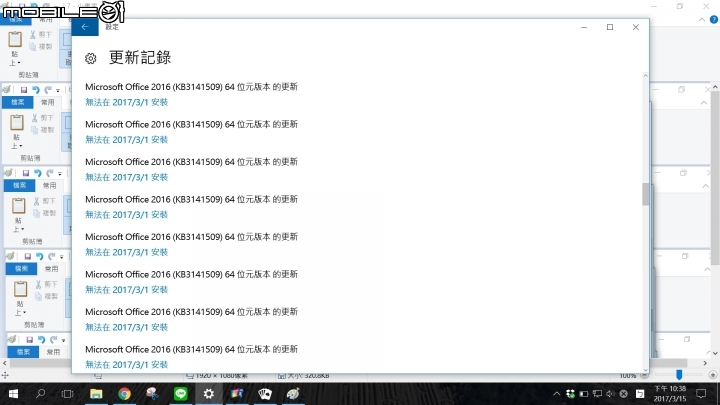Screen dimensions: 720x405
Task: Zoom out with Paint's minus button
Action: (x=644, y=376)
